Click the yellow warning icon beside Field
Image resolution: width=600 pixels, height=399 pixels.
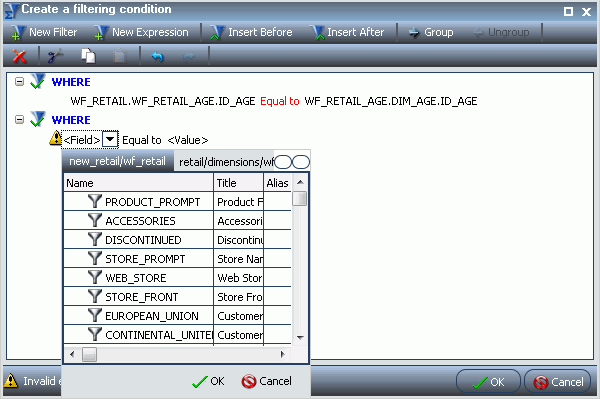pyautogui.click(x=55, y=138)
